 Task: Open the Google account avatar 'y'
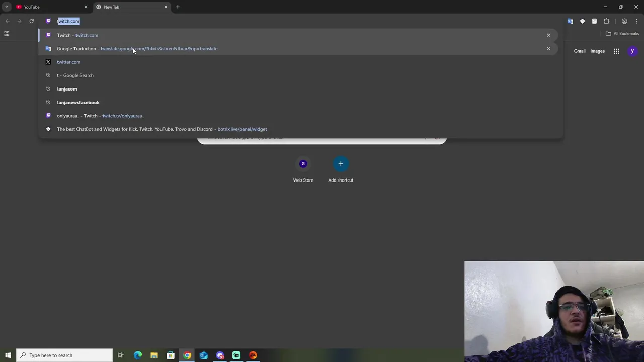click(x=632, y=51)
